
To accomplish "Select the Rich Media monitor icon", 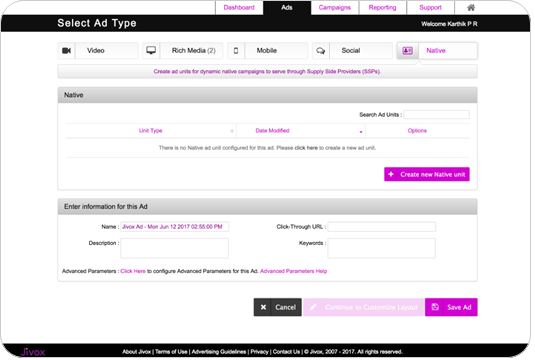I will point(151,51).
